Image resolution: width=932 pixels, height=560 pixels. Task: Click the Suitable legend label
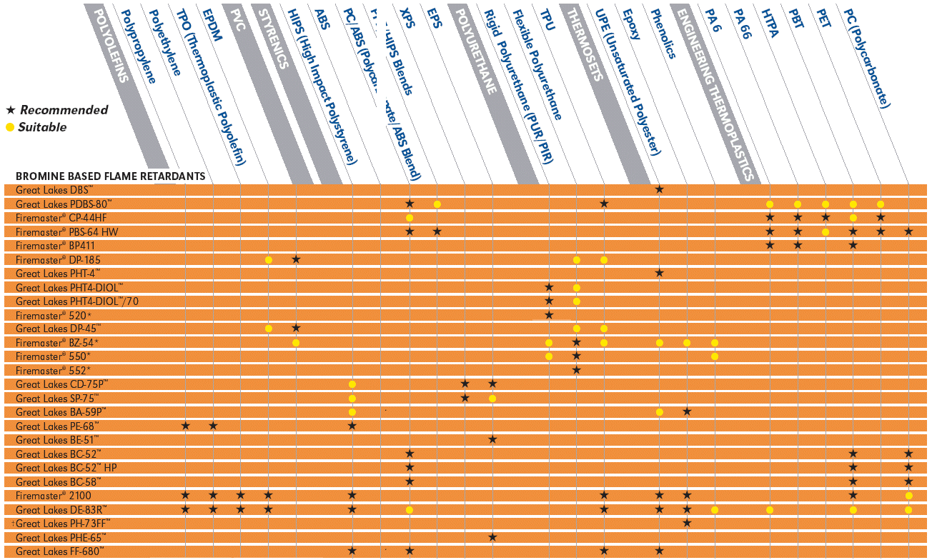[x=42, y=127]
